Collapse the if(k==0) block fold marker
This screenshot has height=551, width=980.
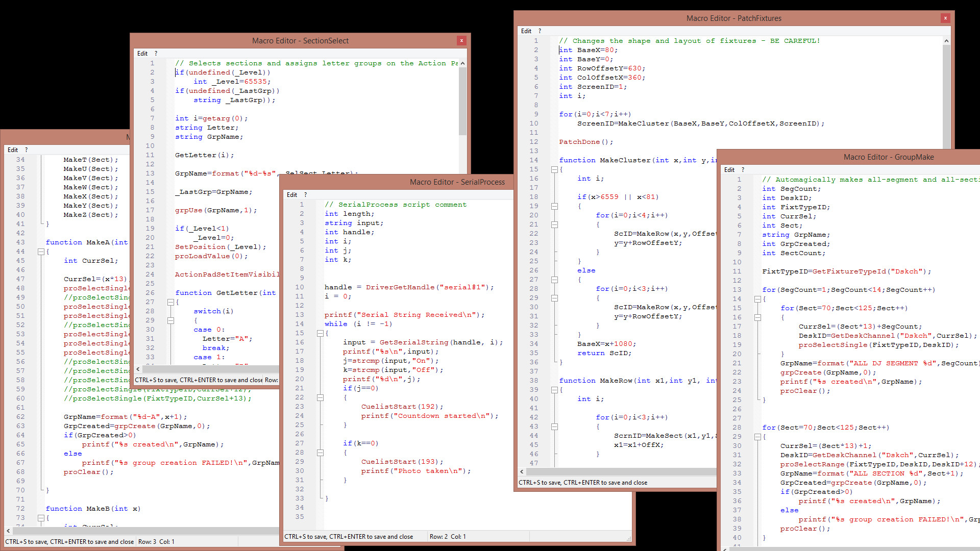click(x=320, y=453)
